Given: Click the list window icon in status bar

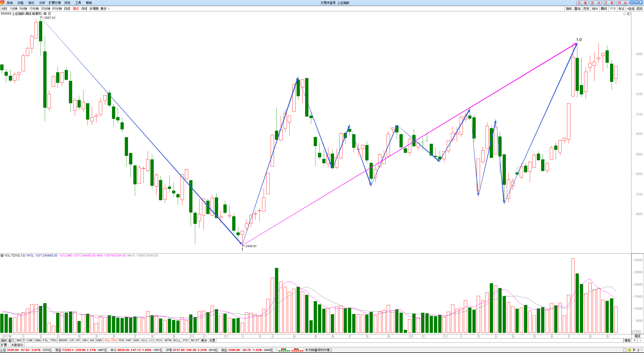Looking at the screenshot, I should (625, 350).
